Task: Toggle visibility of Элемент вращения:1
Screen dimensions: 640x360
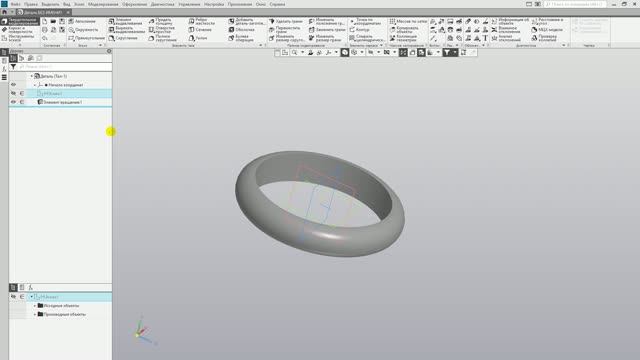Action: coord(13,102)
